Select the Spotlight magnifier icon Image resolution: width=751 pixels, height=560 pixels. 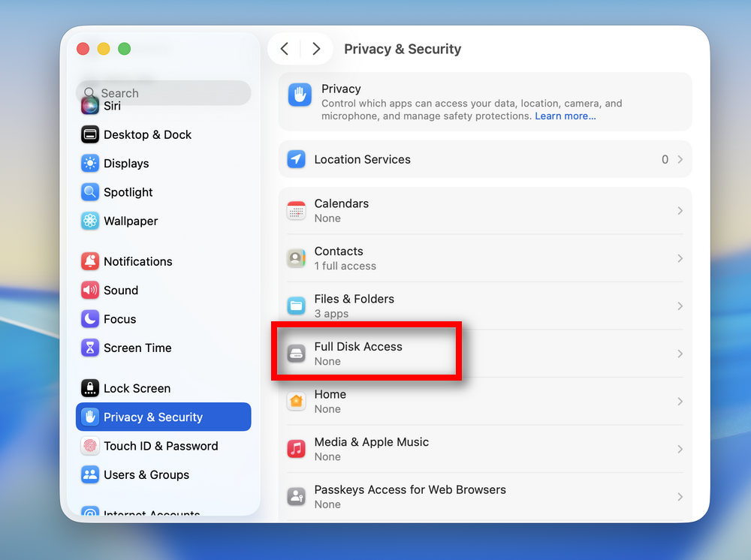coord(90,192)
